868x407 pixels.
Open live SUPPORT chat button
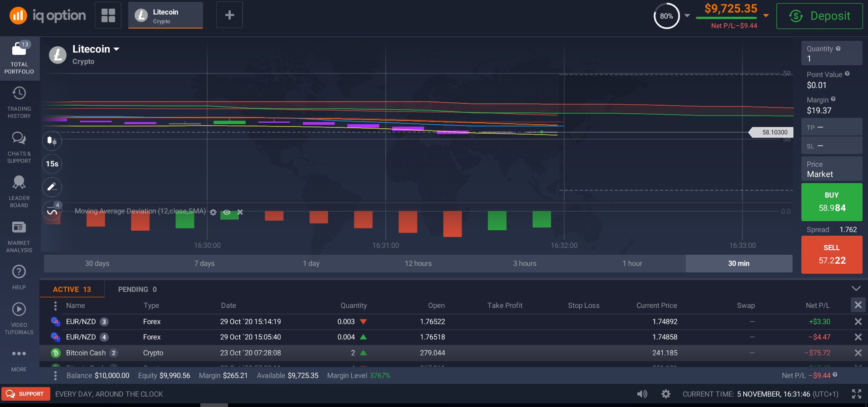pyautogui.click(x=25, y=394)
